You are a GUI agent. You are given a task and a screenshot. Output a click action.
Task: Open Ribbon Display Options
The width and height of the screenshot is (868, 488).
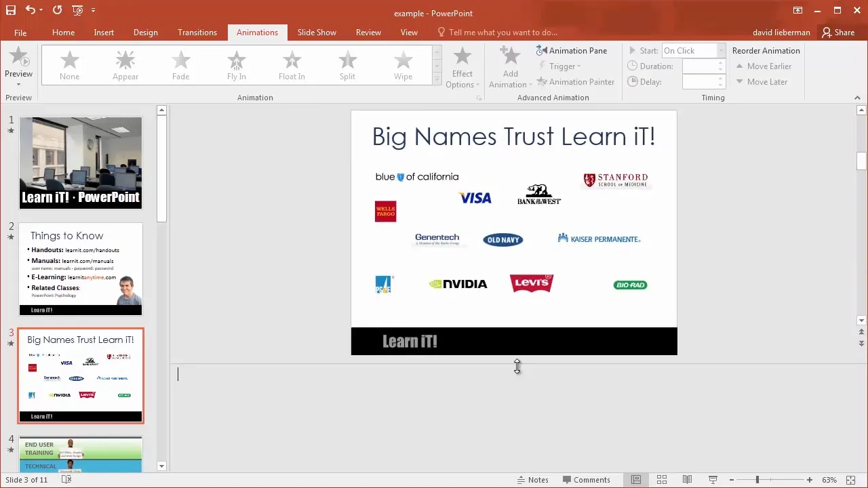tap(797, 10)
